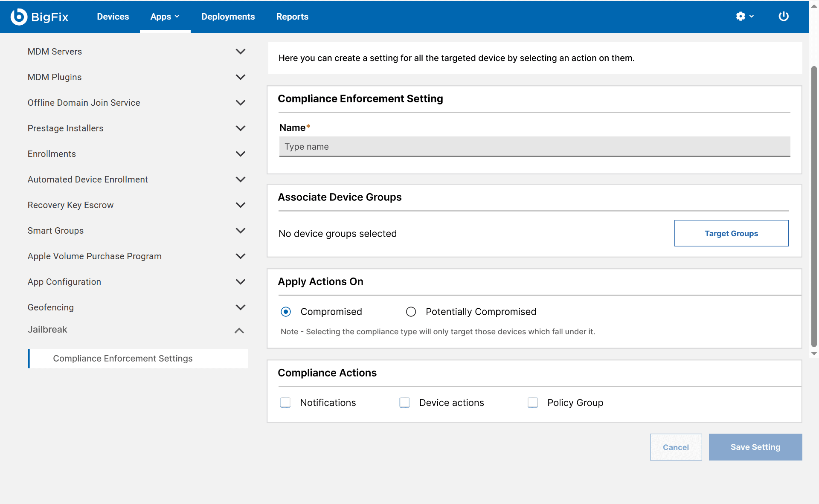Click the MDM Servers label
Screen dimensions: 819x504
[55, 52]
